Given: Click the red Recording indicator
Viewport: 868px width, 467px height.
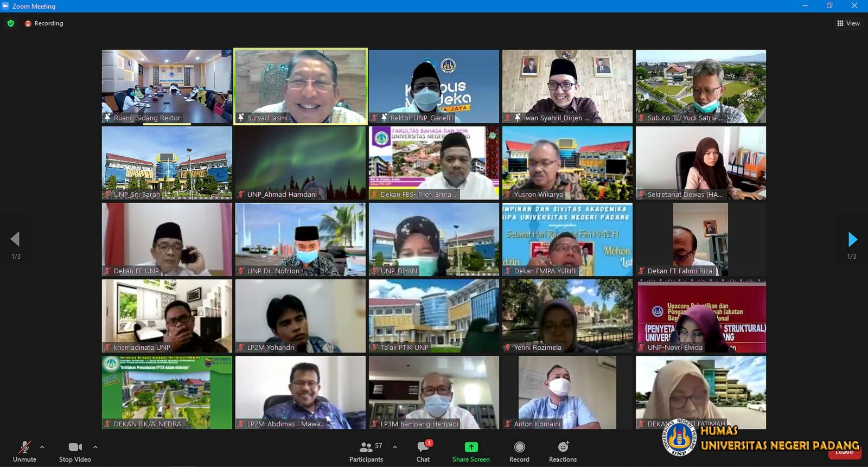Looking at the screenshot, I should pos(44,23).
